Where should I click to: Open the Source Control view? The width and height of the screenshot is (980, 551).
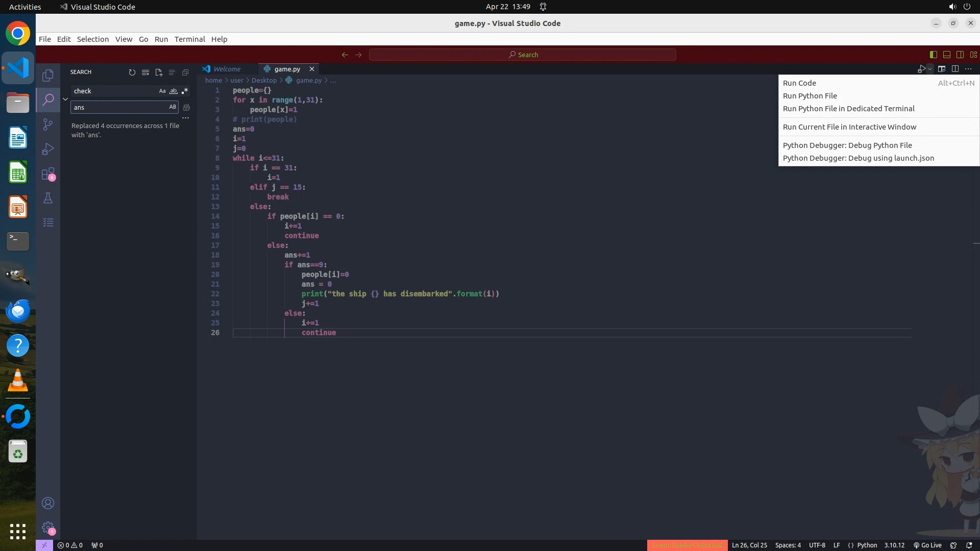[x=48, y=124]
